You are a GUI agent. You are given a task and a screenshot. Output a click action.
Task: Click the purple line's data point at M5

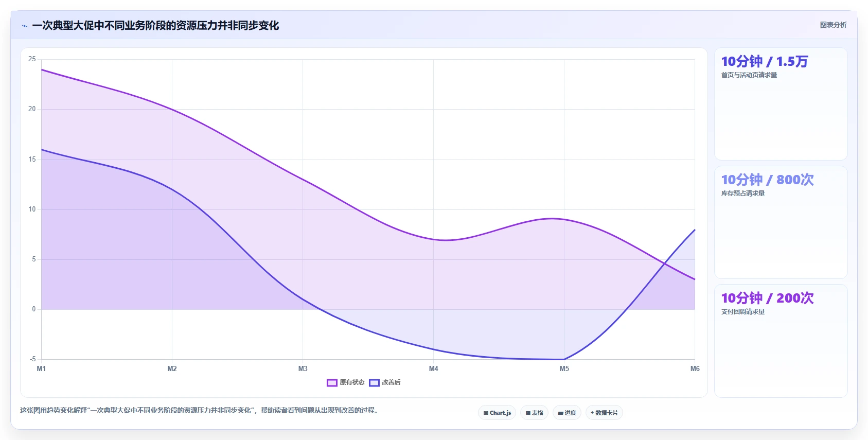(x=564, y=219)
